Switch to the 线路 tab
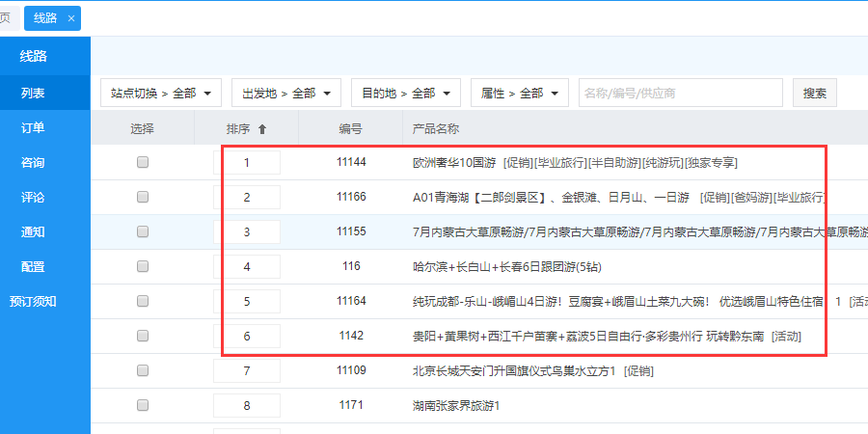 click(45, 18)
